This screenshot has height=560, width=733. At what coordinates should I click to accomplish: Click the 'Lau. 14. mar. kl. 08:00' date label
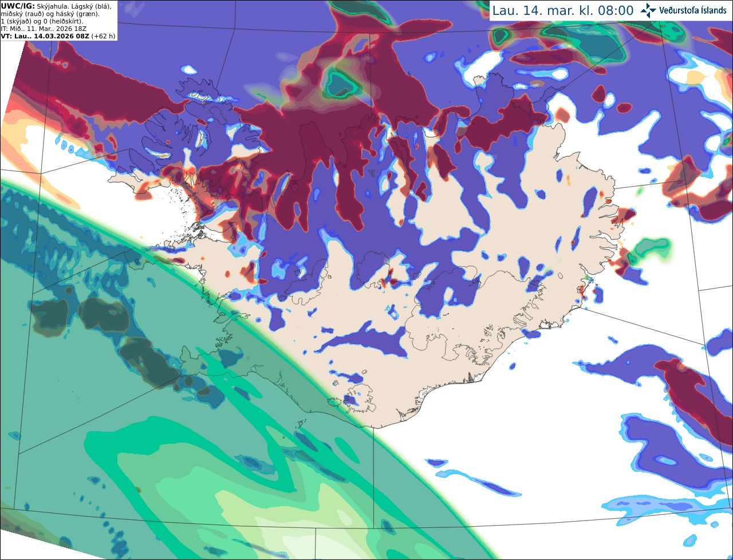(x=563, y=10)
